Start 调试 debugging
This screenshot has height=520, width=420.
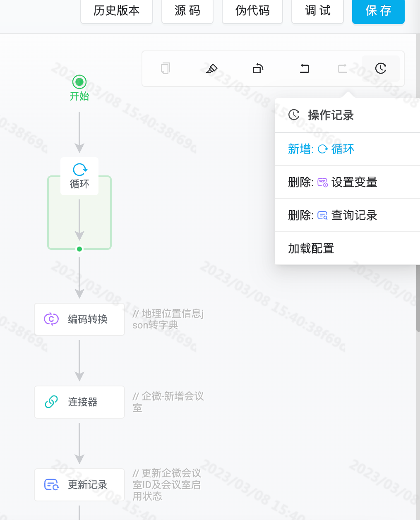click(318, 11)
